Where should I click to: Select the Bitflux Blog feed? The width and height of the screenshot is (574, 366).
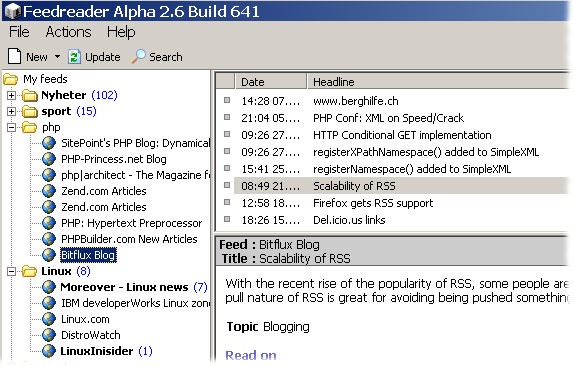pyautogui.click(x=88, y=255)
